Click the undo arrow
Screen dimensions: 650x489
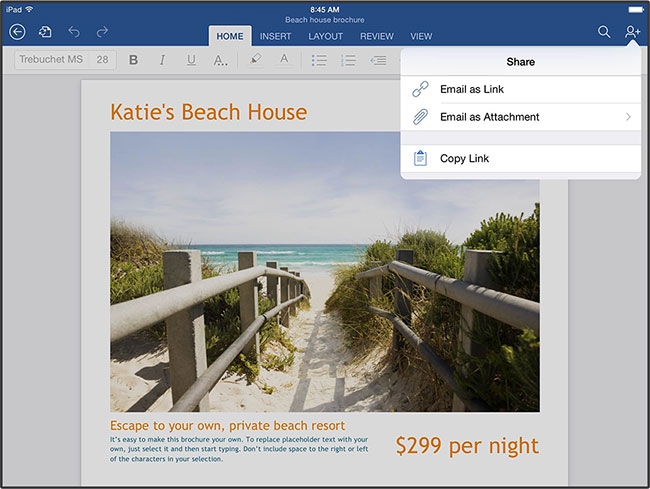[x=74, y=32]
